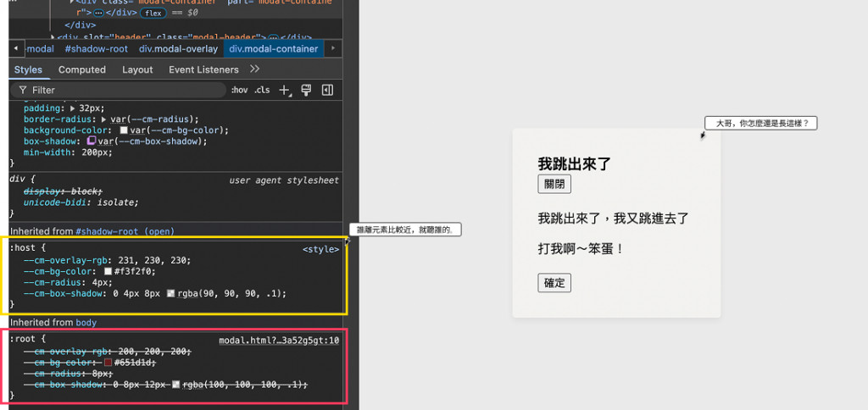
Task: Follow the #shadow-root (open) inherited link
Action: point(125,231)
